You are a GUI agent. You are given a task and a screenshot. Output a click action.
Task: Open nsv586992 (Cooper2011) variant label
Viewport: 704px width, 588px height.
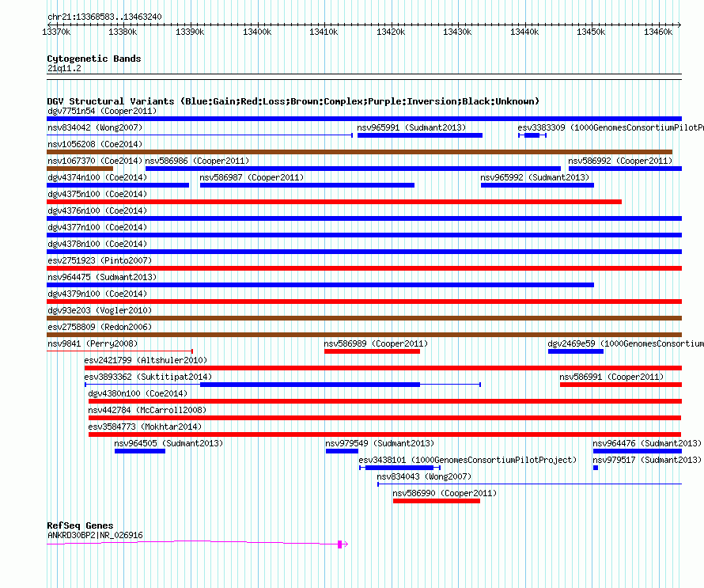coord(620,161)
